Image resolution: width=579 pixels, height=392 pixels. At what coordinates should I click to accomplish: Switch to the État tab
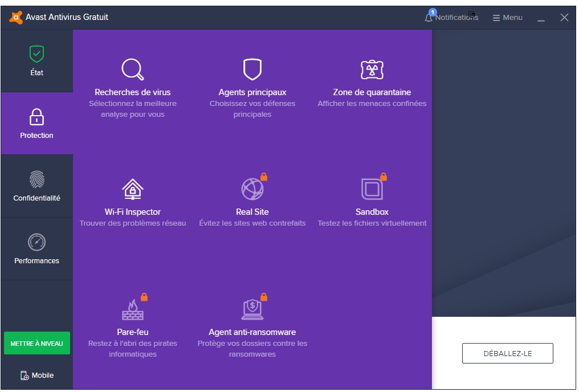coord(36,61)
